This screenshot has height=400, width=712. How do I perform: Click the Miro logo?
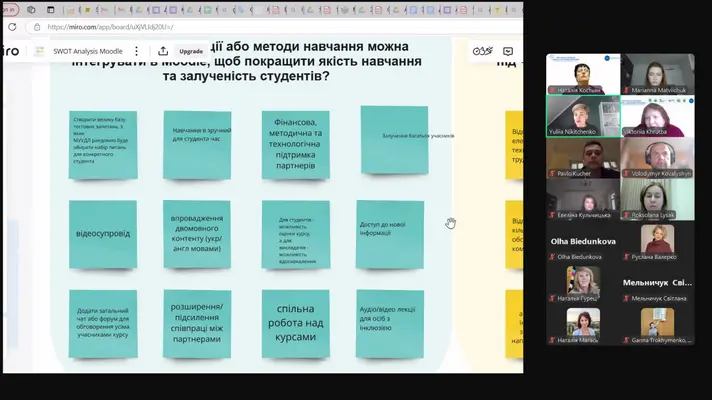tap(10, 51)
